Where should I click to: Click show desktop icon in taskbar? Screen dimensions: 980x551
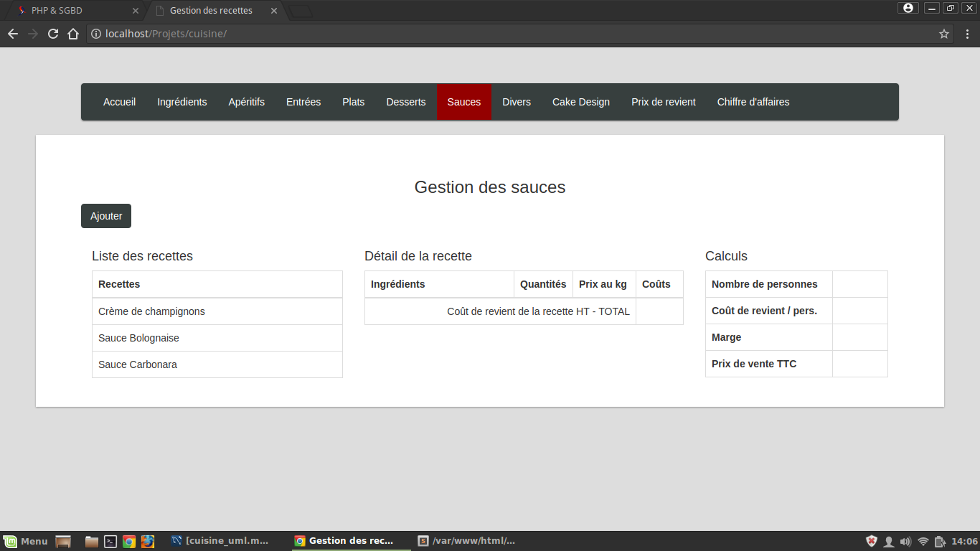coord(63,542)
